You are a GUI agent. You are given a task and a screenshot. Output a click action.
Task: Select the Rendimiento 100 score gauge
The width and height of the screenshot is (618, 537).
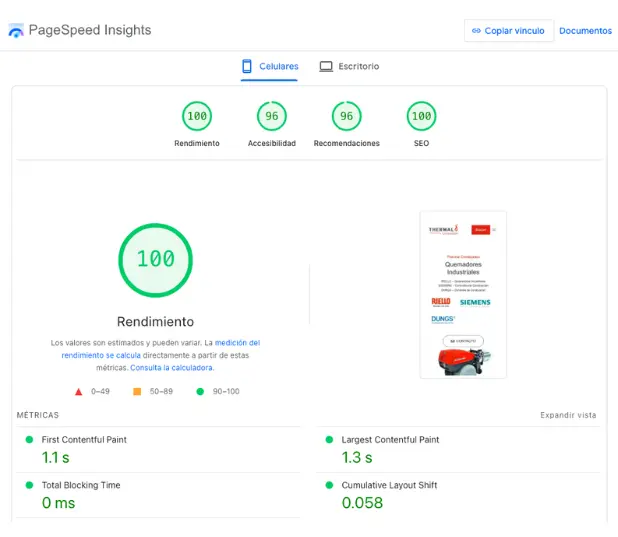click(197, 116)
